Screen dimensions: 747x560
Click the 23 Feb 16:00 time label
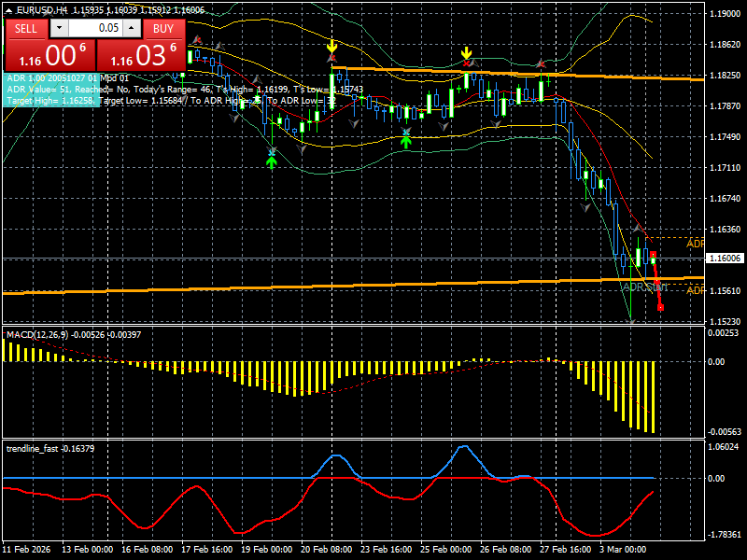coord(386,549)
